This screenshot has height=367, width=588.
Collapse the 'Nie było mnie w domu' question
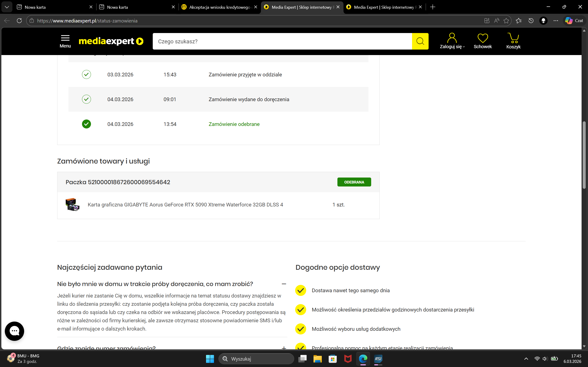(x=284, y=284)
